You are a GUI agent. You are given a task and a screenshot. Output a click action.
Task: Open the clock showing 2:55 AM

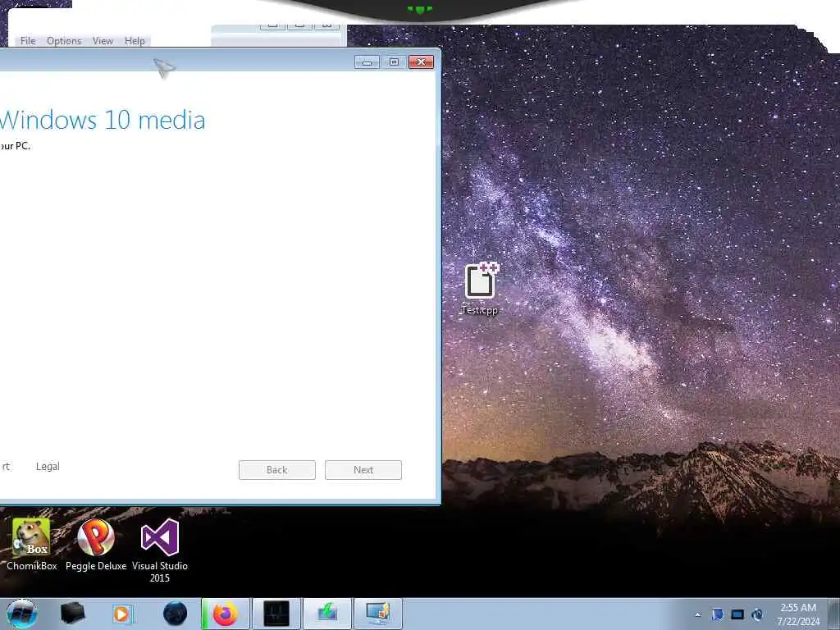(798, 614)
